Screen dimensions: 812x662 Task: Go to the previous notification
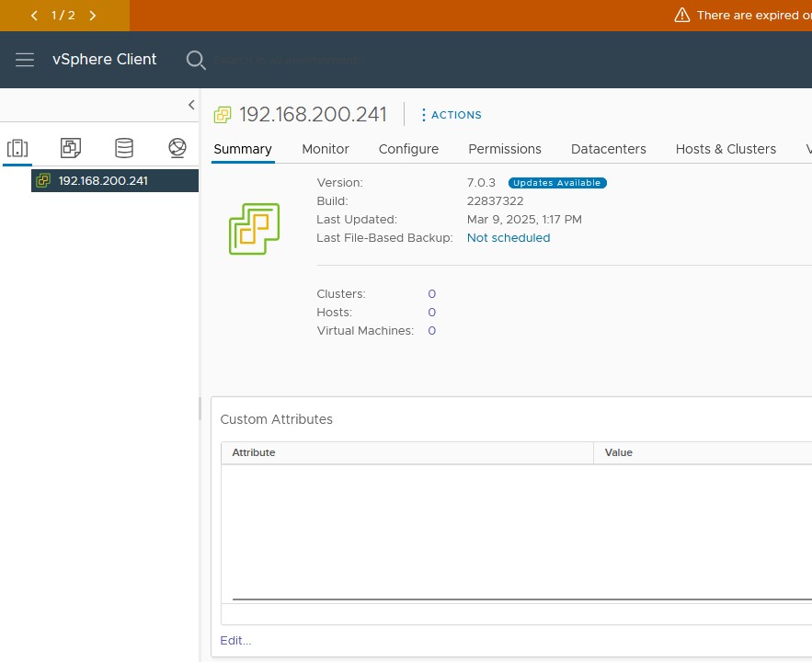click(x=34, y=16)
